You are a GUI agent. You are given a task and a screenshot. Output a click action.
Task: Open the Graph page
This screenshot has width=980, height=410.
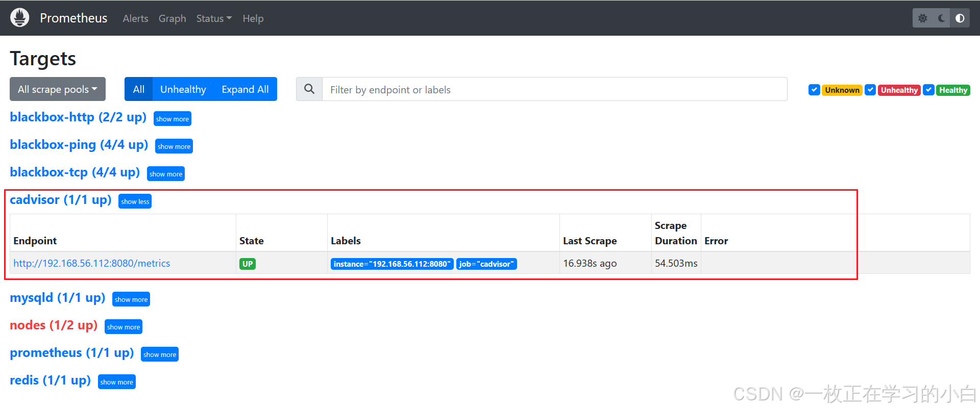pyautogui.click(x=172, y=18)
